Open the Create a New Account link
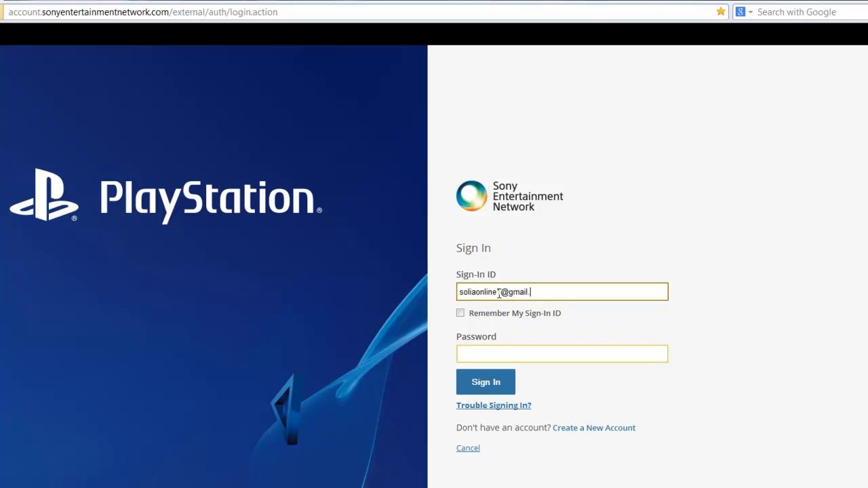The image size is (868, 488). [594, 428]
